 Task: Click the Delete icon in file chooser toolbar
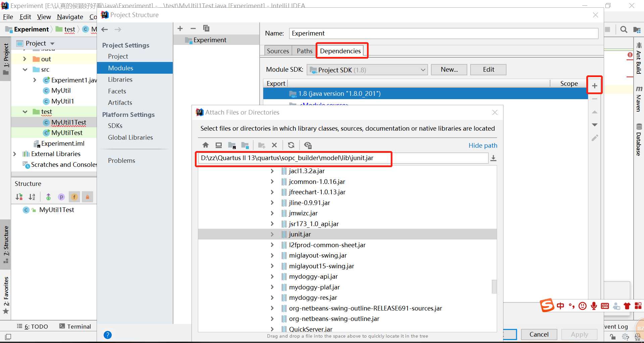(x=274, y=145)
